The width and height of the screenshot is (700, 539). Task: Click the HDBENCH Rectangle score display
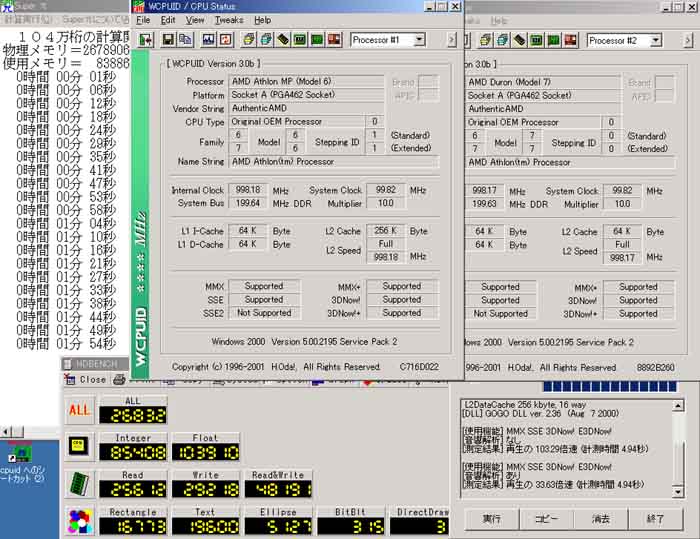tap(133, 527)
